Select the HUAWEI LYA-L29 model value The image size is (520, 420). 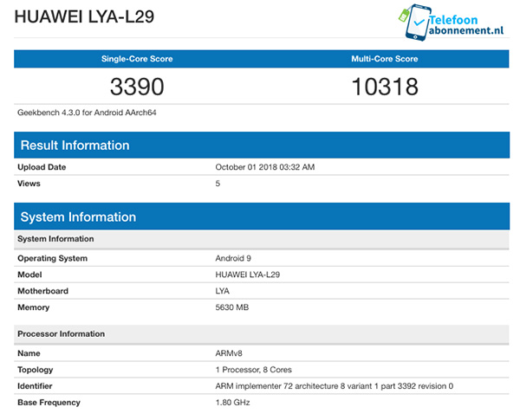coord(248,275)
